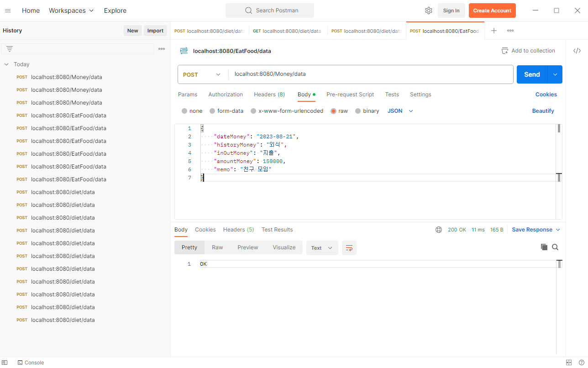Open the code snippet panel

coord(577,51)
